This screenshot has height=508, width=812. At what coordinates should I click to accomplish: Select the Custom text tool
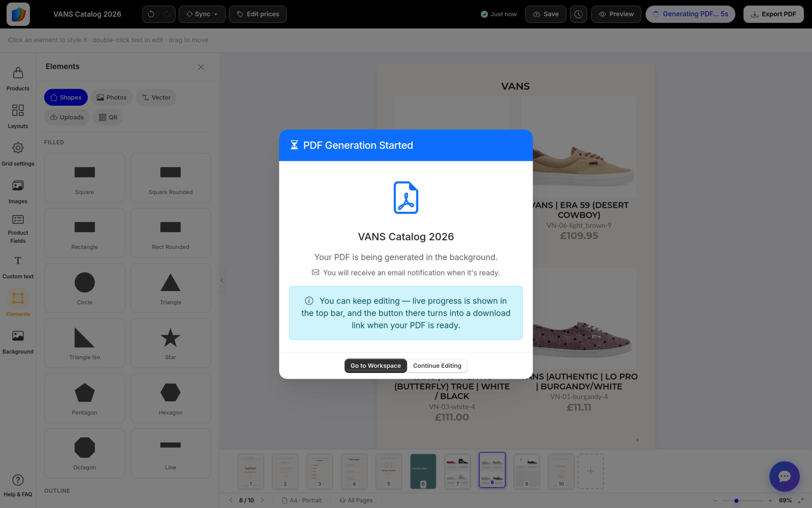coord(18,267)
